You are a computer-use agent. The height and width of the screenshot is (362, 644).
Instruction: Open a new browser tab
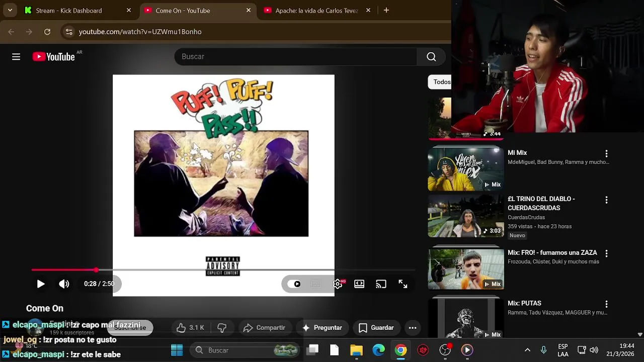386,11
